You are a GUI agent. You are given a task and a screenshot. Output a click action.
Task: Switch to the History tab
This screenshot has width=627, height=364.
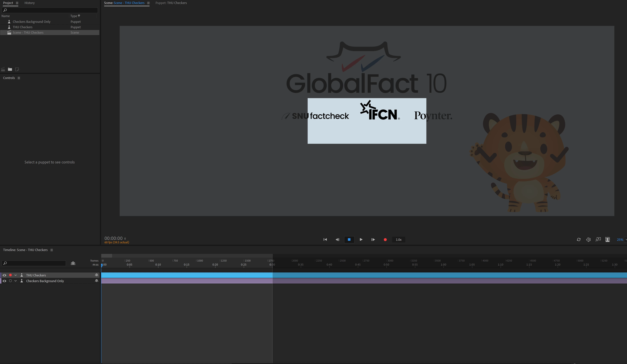[x=29, y=3]
